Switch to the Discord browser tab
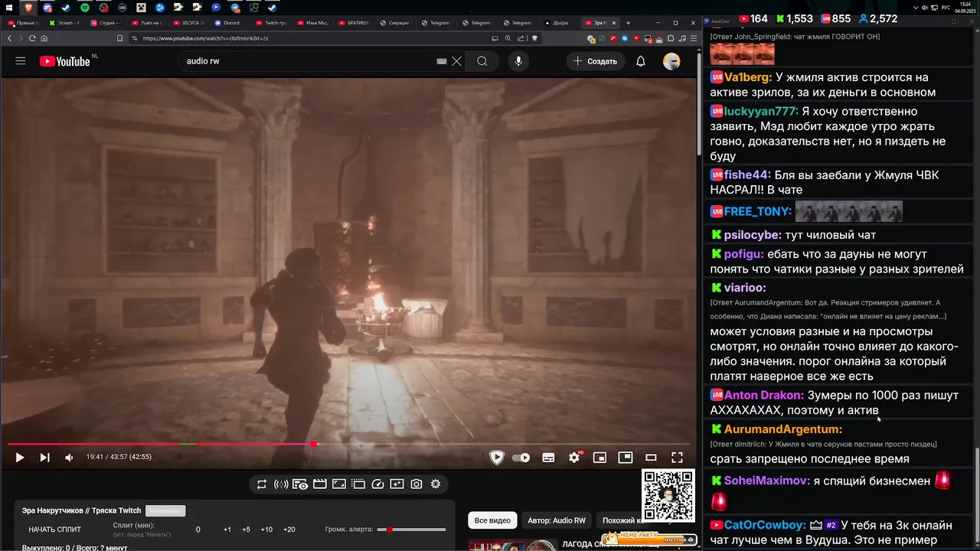 pos(230,23)
